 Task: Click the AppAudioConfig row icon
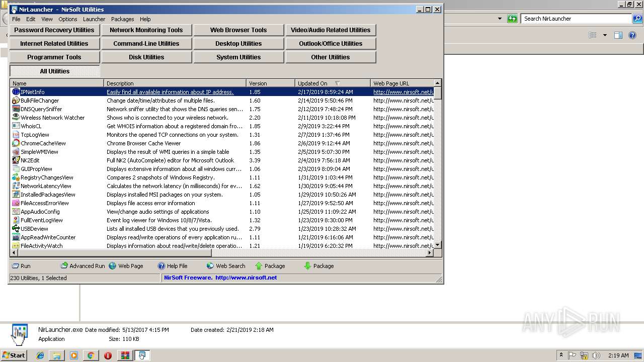point(16,212)
